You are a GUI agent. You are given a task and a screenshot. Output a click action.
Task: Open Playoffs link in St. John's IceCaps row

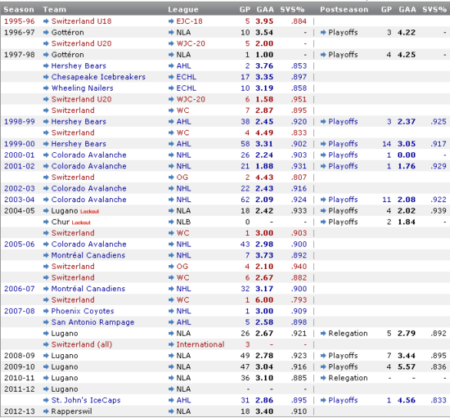[x=343, y=400]
